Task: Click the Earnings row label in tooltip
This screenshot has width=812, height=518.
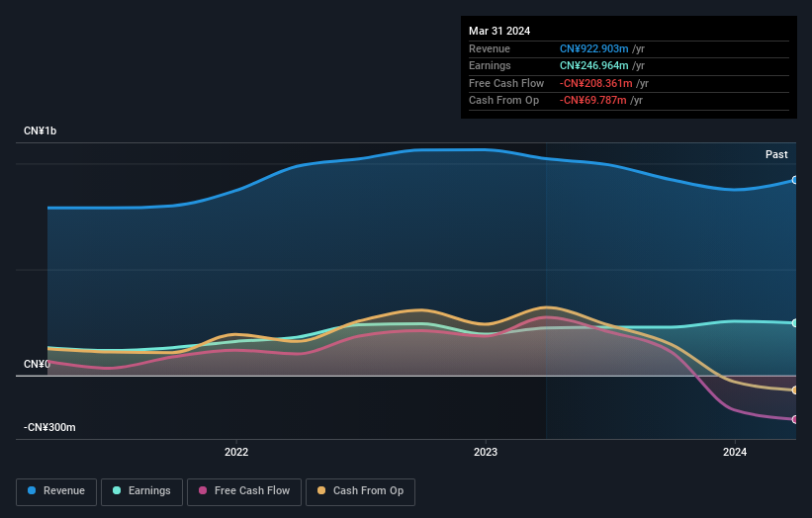Action: pos(490,65)
